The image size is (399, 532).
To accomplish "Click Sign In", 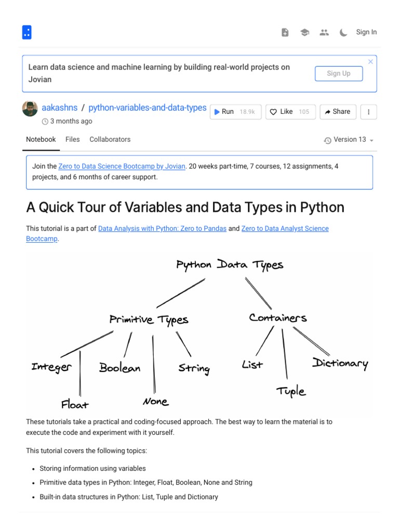I will coord(366,32).
